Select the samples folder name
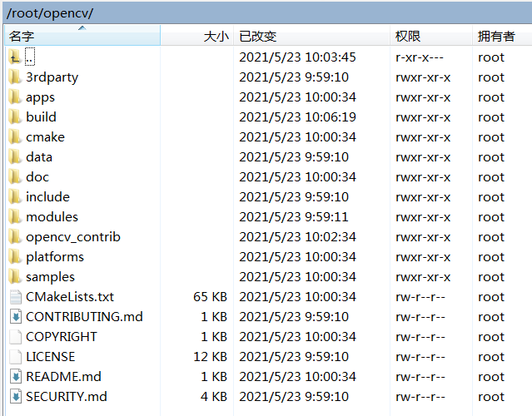The width and height of the screenshot is (532, 416). tap(50, 277)
